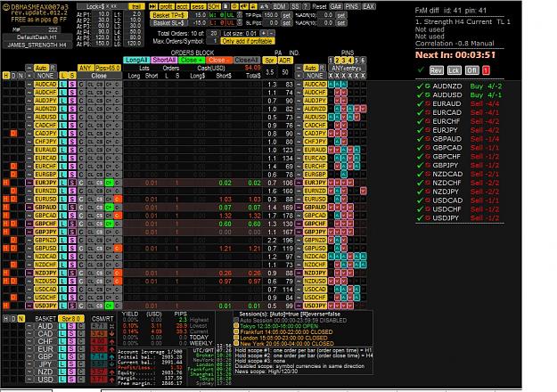This screenshot has height=392, width=557.
Task: Click the padlock icon beside Basket SL UL
Action: tap(240, 23)
